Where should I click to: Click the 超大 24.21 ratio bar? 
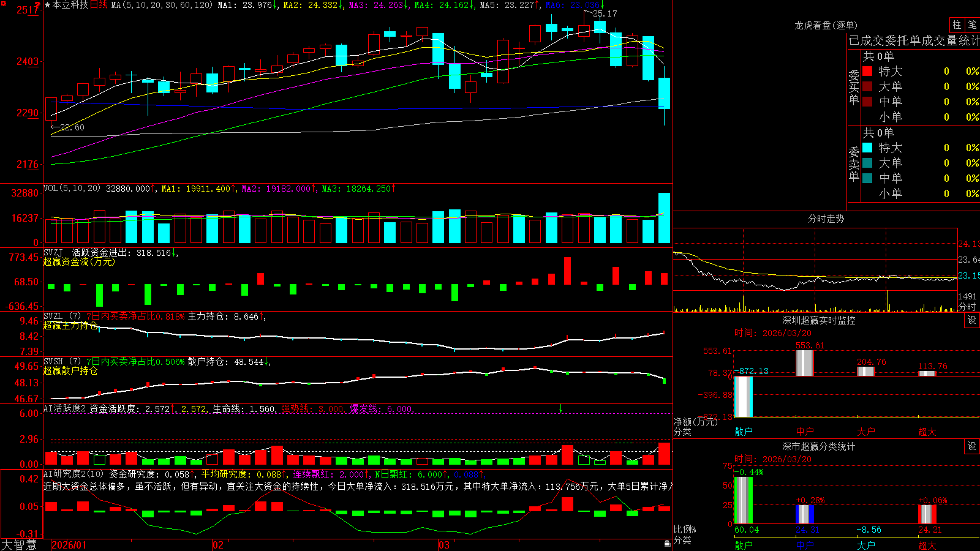(x=927, y=514)
